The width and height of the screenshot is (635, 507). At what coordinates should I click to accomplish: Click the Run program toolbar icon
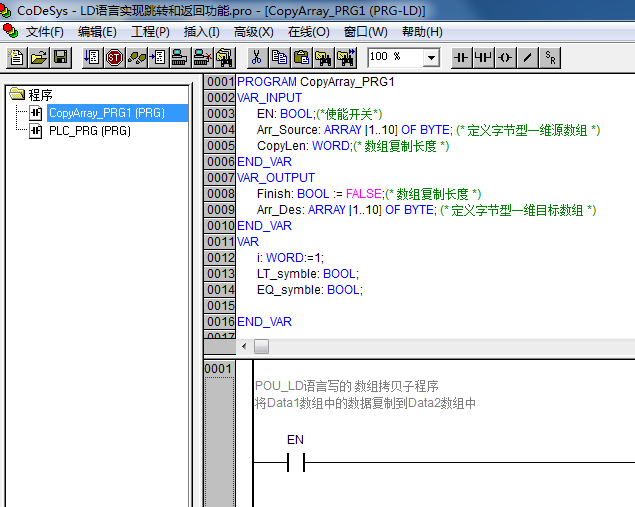point(92,58)
